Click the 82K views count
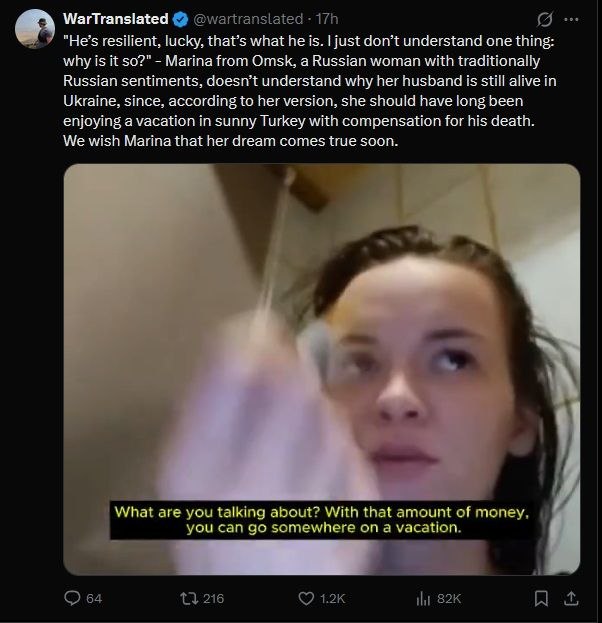The image size is (602, 623). pos(449,598)
